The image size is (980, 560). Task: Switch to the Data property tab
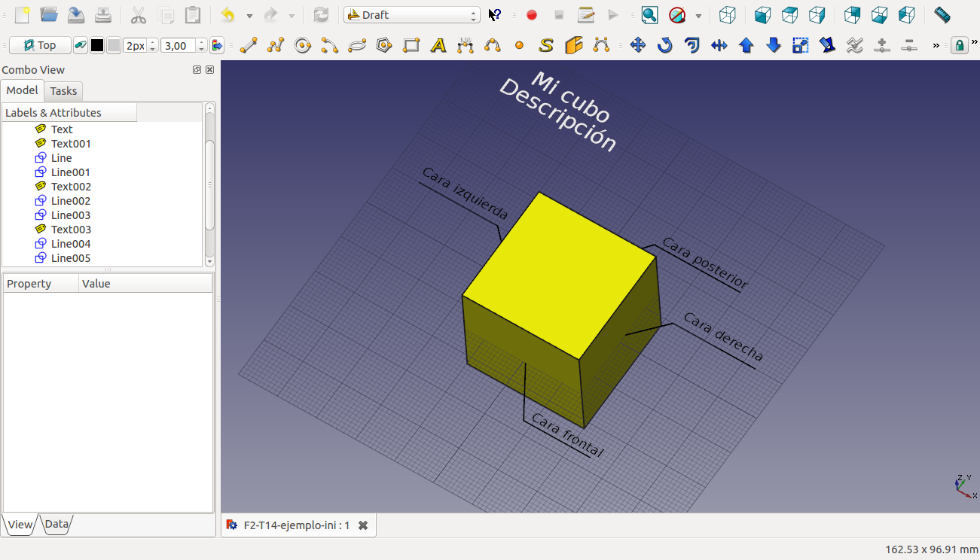(x=56, y=525)
